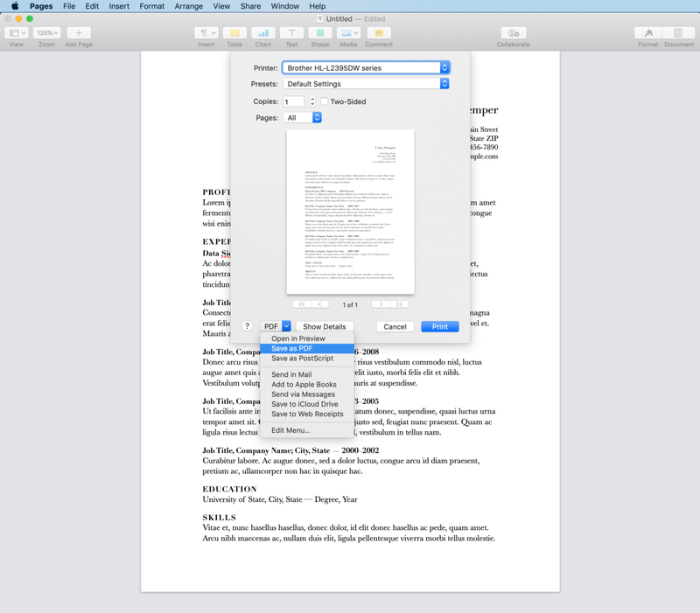The width and height of the screenshot is (700, 613).
Task: Add a Text box from the toolbar
Action: pyautogui.click(x=291, y=33)
